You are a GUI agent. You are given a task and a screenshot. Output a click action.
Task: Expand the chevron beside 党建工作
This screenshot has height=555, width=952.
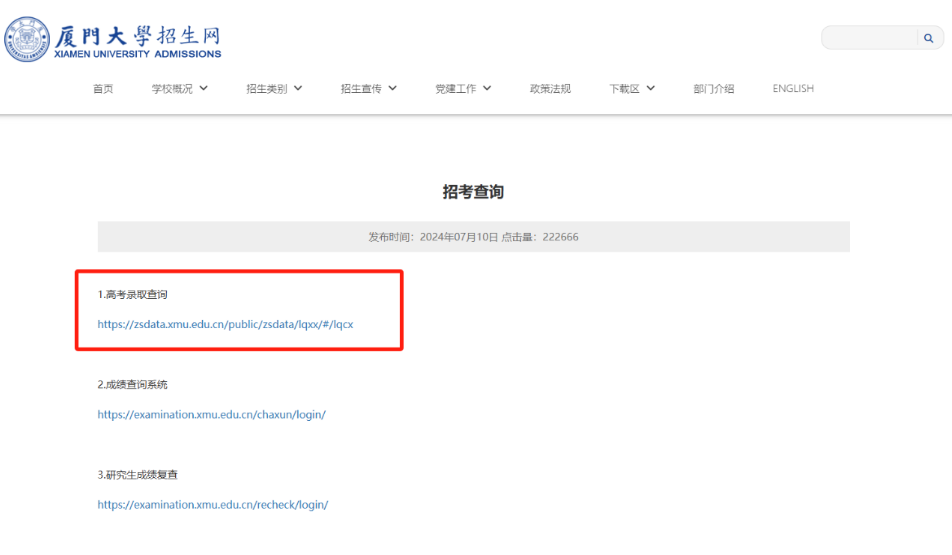tap(487, 89)
